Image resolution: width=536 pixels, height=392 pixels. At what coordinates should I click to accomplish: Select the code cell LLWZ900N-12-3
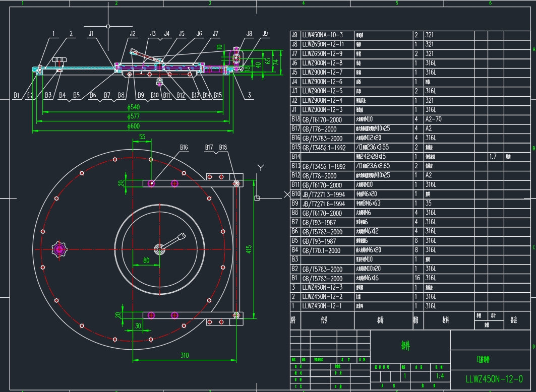322,110
